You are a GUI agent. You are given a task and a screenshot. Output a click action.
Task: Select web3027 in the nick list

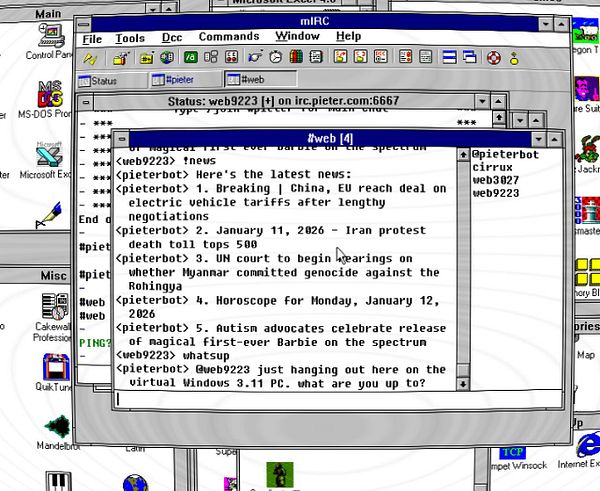496,180
